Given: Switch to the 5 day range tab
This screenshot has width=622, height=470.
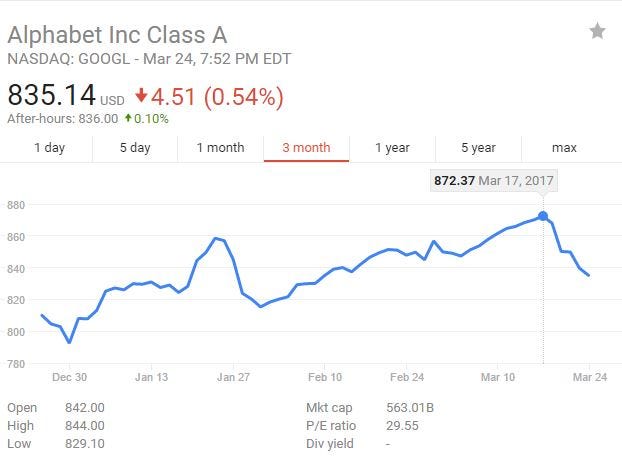Looking at the screenshot, I should (135, 148).
